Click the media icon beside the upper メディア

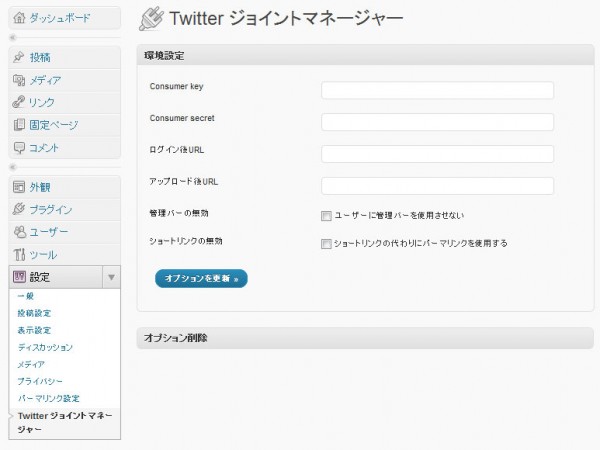pyautogui.click(x=19, y=80)
